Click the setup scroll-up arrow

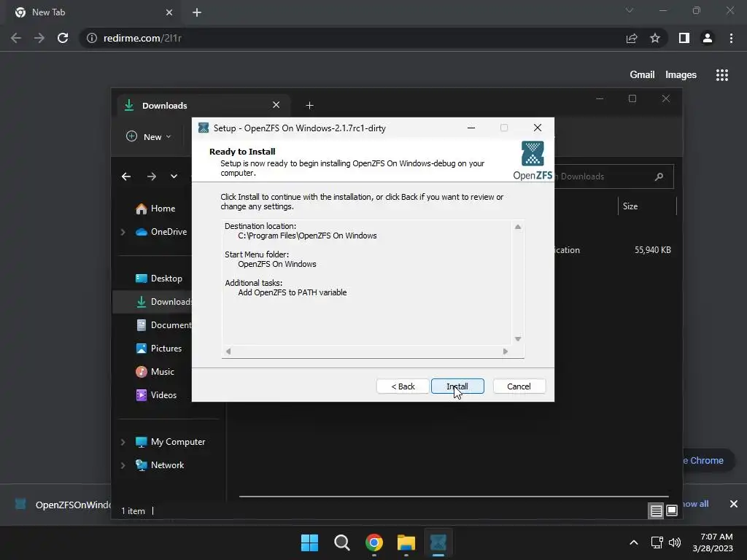click(x=518, y=227)
